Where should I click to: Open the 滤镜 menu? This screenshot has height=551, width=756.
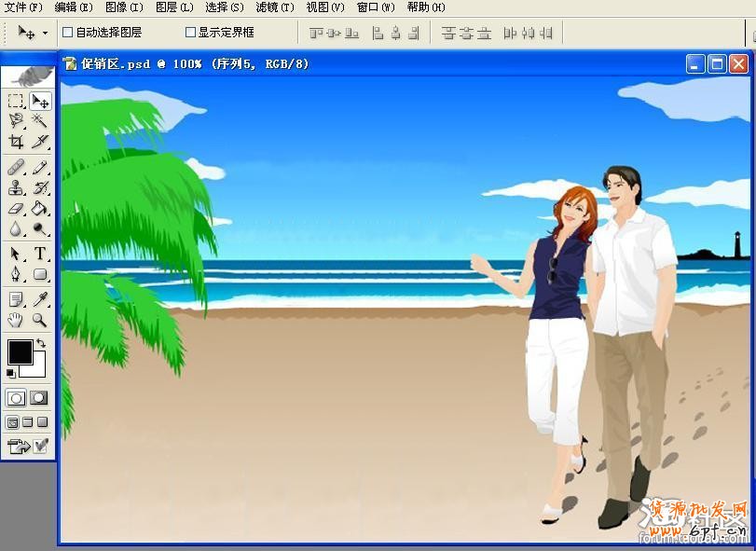point(274,7)
